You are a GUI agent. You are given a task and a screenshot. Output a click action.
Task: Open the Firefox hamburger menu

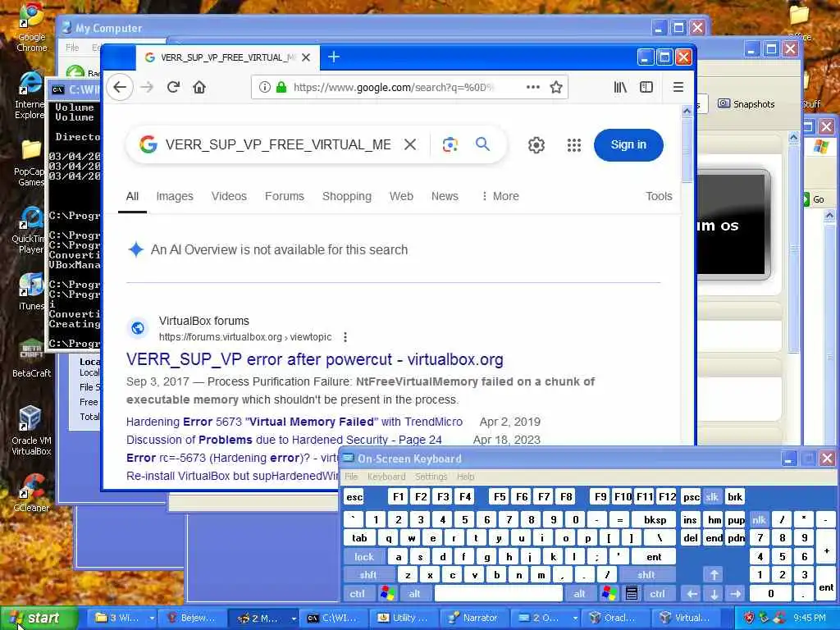coord(678,87)
